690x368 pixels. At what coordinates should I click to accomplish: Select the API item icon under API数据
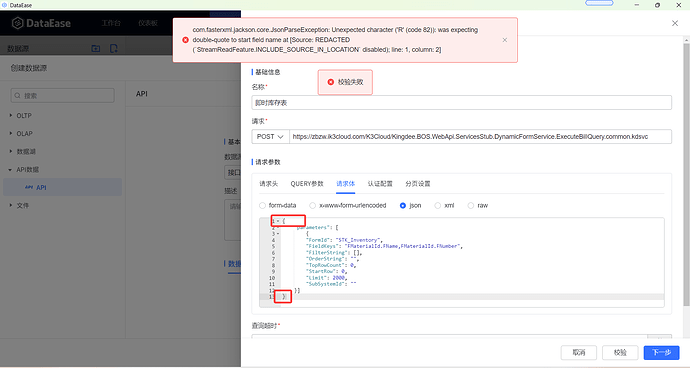(x=29, y=187)
